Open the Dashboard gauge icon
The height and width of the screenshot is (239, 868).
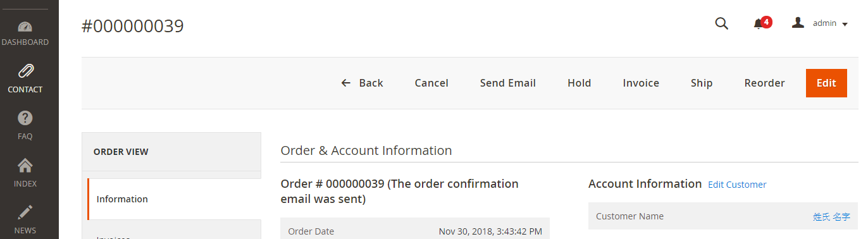tap(25, 27)
